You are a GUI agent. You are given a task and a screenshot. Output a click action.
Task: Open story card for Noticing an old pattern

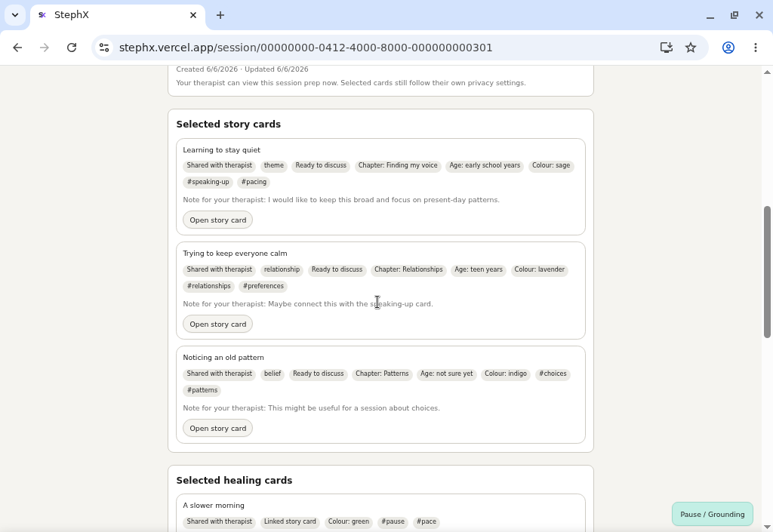[218, 429]
